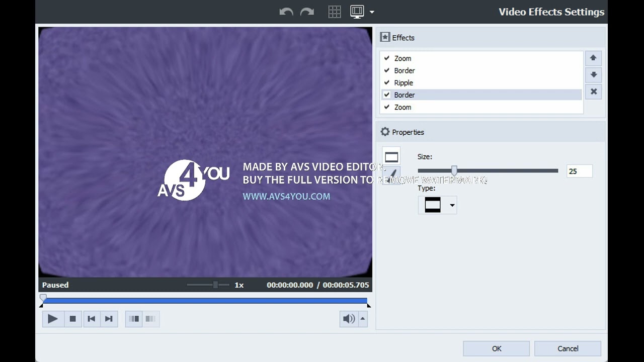Move the selected effect down
This screenshot has height=362, width=644.
[x=593, y=75]
